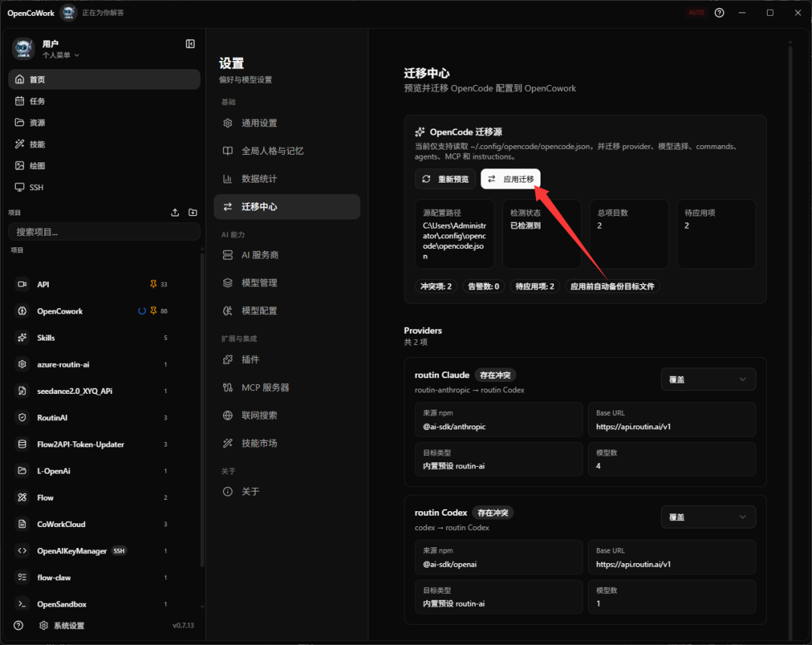
Task: Open the API project
Action: coord(104,284)
